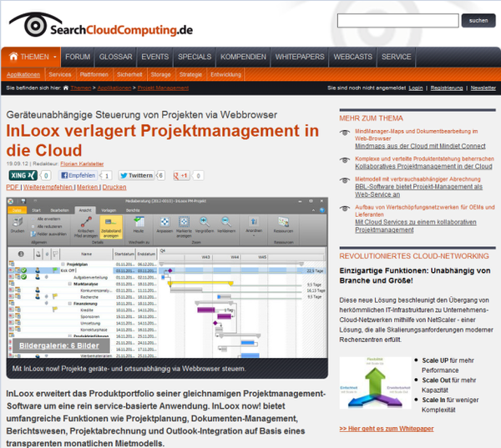The width and height of the screenshot is (501, 448).
Task: Click the Merken link
Action: pyautogui.click(x=87, y=187)
